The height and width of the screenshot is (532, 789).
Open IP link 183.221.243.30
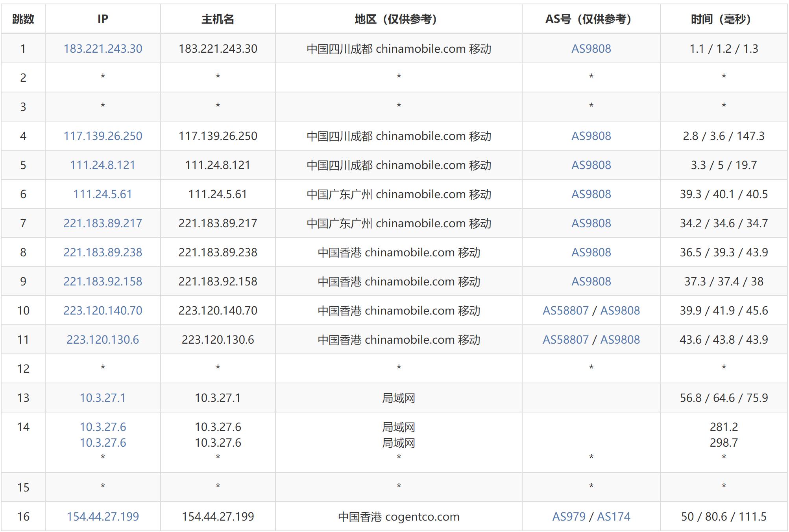[x=103, y=49]
